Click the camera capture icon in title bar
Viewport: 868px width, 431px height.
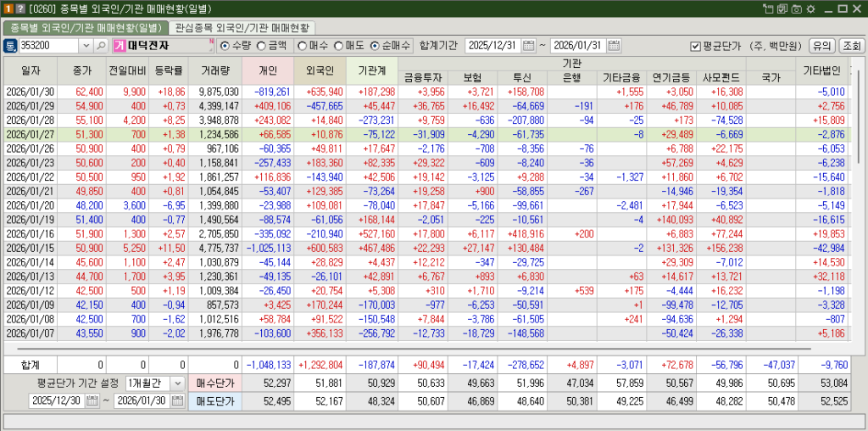pos(795,8)
